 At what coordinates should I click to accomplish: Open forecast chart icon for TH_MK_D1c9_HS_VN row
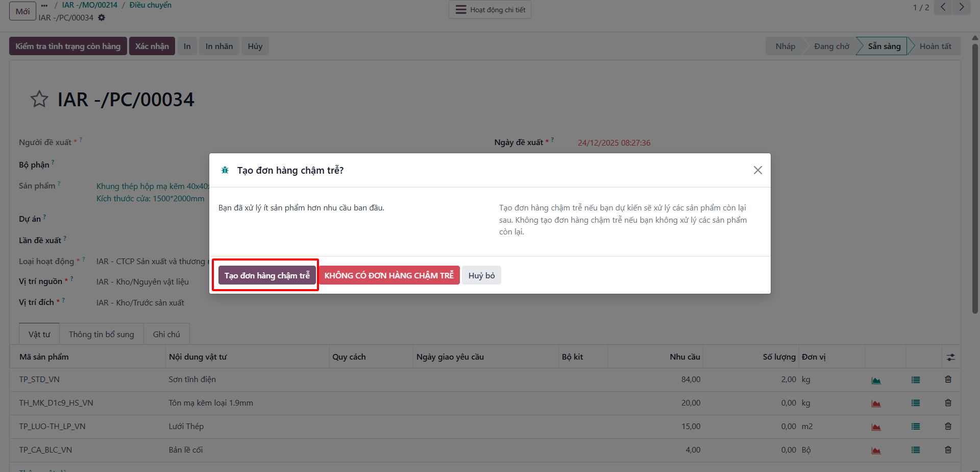click(x=876, y=404)
